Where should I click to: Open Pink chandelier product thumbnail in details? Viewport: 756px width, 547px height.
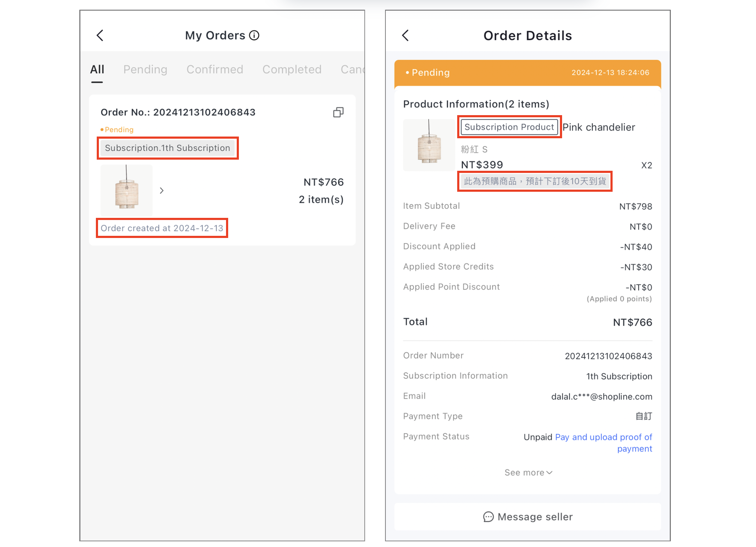(429, 145)
